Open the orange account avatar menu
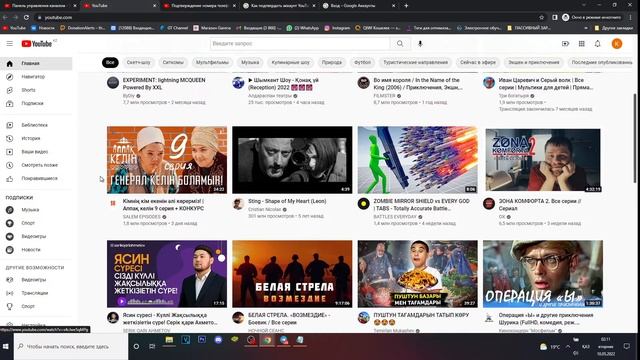 pyautogui.click(x=617, y=44)
